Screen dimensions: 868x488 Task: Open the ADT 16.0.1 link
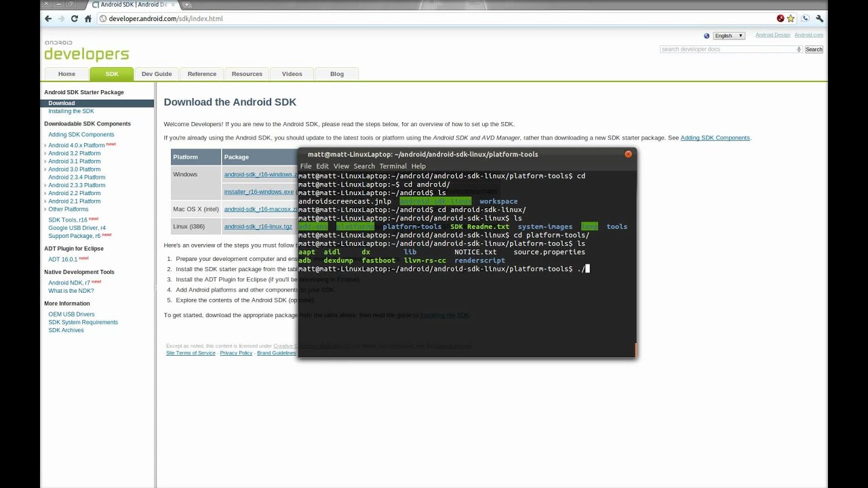coord(63,260)
